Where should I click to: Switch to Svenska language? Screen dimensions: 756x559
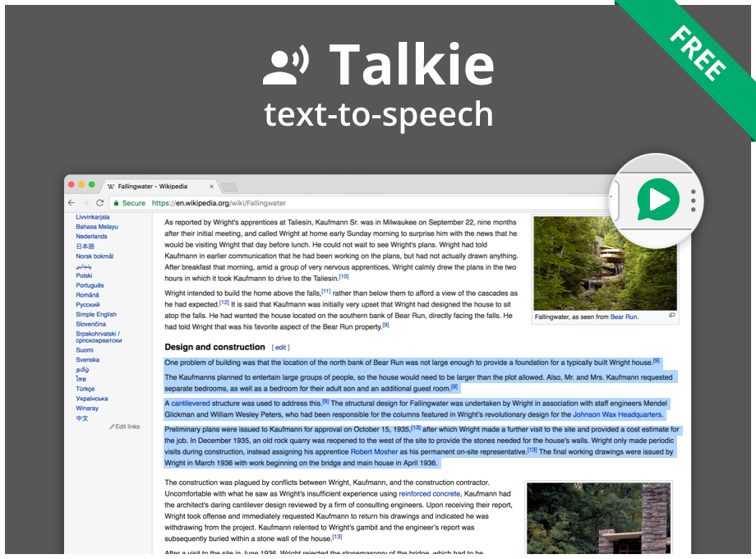click(x=87, y=360)
